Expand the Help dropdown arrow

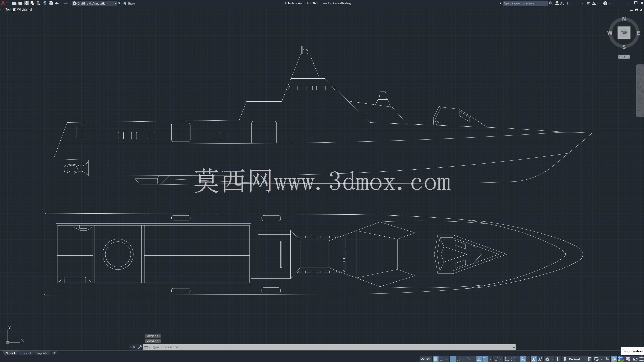[610, 4]
